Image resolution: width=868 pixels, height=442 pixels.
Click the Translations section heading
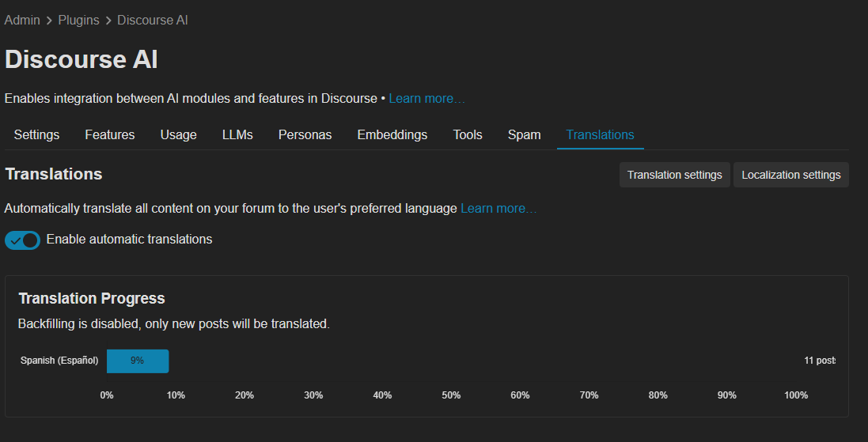click(54, 174)
